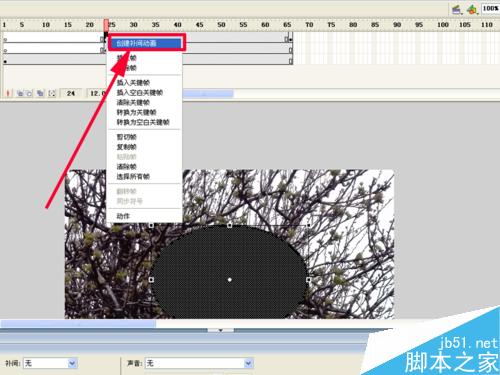Select 转换为关键帧 menu item
Image resolution: width=500 pixels, height=375 pixels.
136,112
